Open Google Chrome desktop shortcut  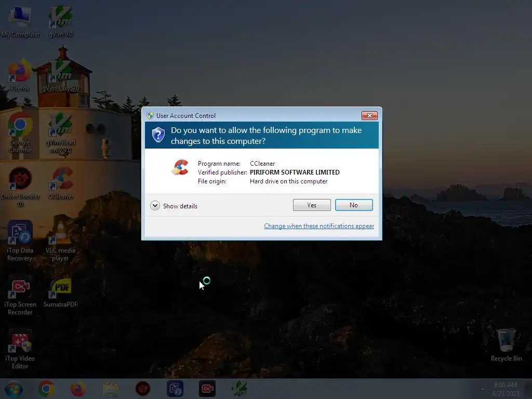click(20, 133)
